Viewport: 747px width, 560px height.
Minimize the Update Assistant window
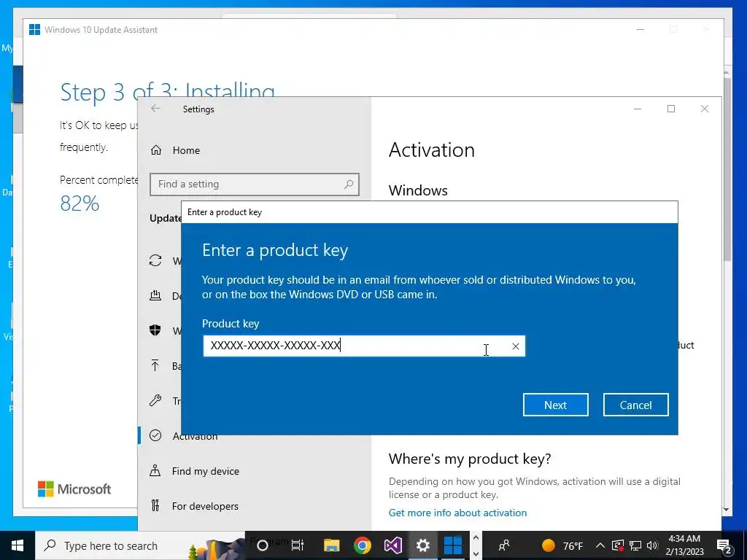[x=640, y=29]
